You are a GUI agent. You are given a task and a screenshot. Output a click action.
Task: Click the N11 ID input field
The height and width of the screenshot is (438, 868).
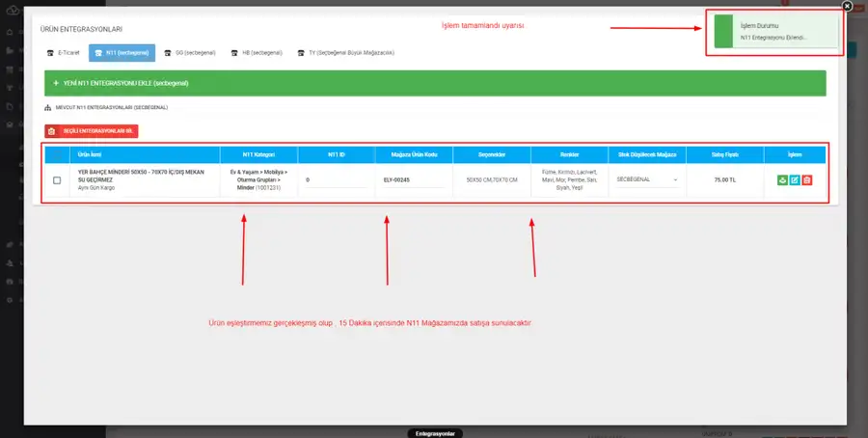(x=336, y=180)
